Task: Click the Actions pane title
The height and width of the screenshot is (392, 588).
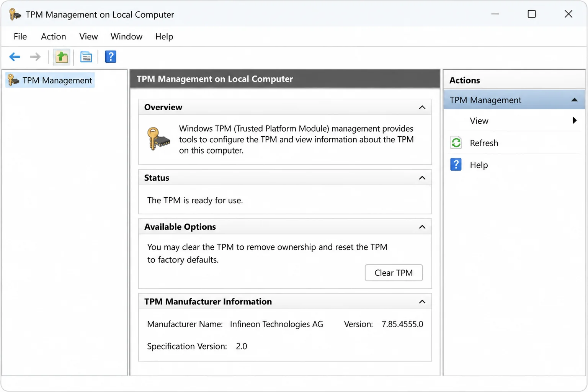Action: pos(464,80)
